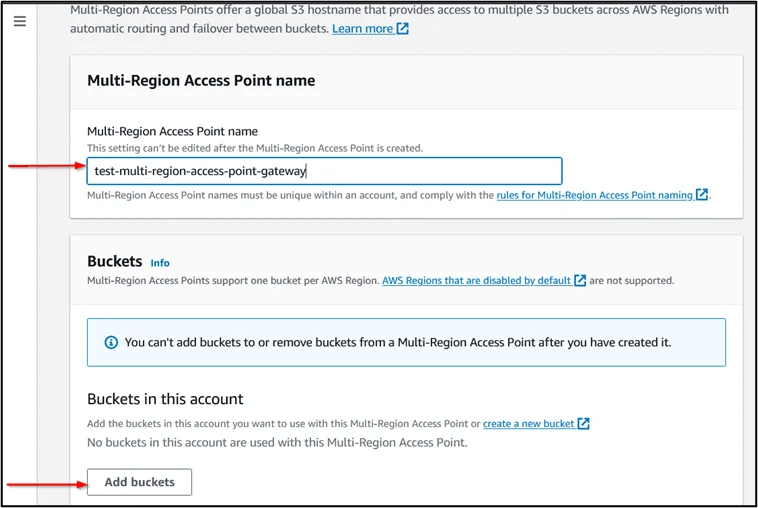The width and height of the screenshot is (758, 508).
Task: Open the Learn more link
Action: (370, 29)
